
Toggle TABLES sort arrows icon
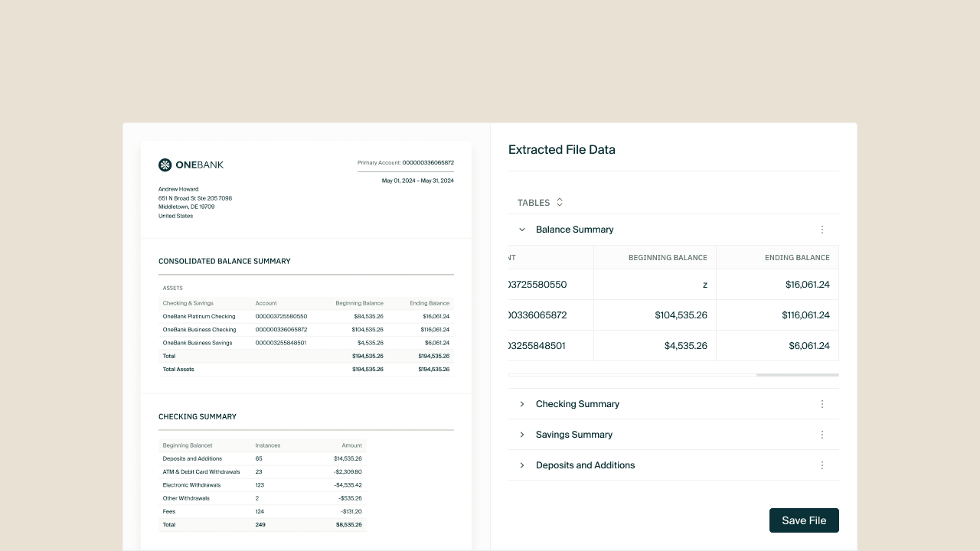tap(560, 202)
